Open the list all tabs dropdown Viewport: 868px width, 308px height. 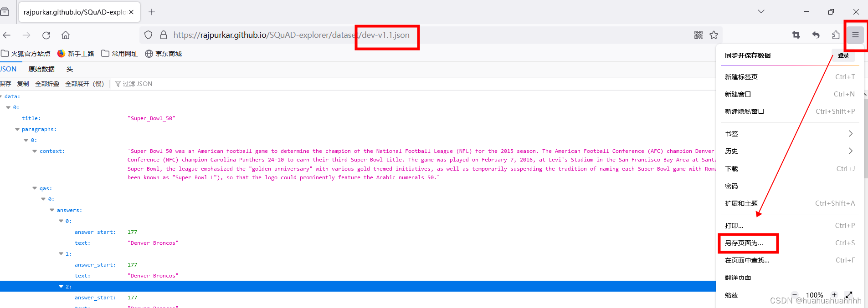(761, 11)
